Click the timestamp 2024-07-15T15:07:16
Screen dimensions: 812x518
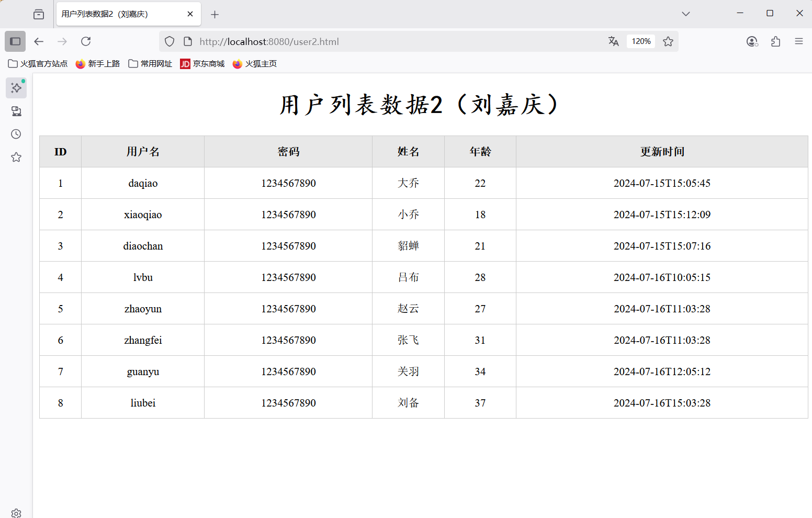click(x=662, y=246)
